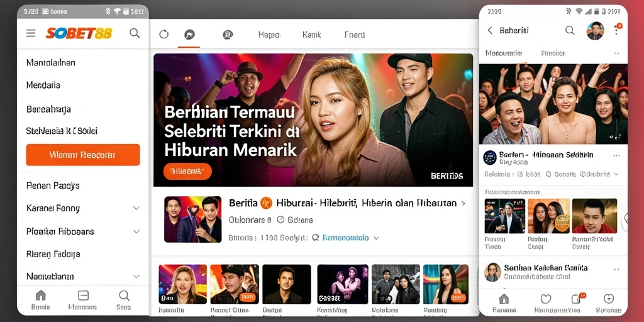
Task: Tap the notification icon with red badge
Action: [x=577, y=299]
